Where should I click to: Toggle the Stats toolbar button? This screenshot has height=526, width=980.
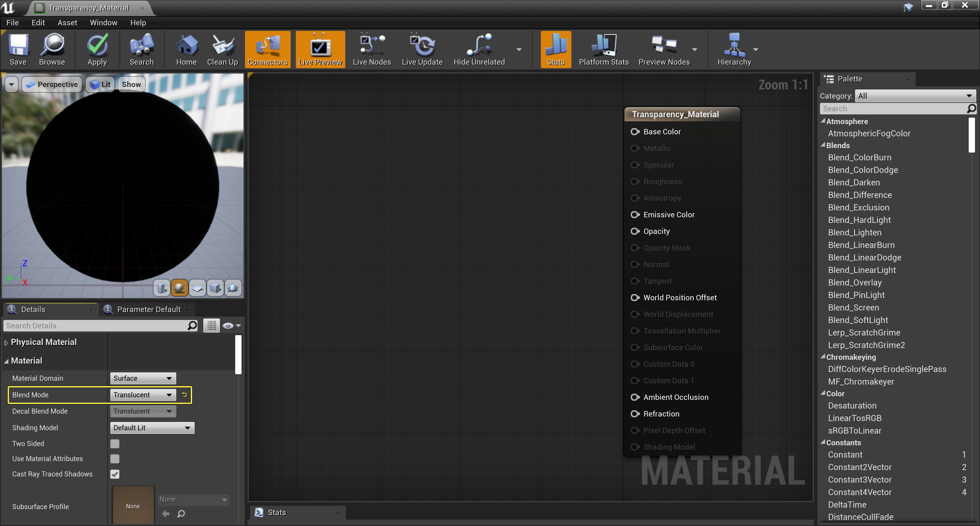point(555,50)
